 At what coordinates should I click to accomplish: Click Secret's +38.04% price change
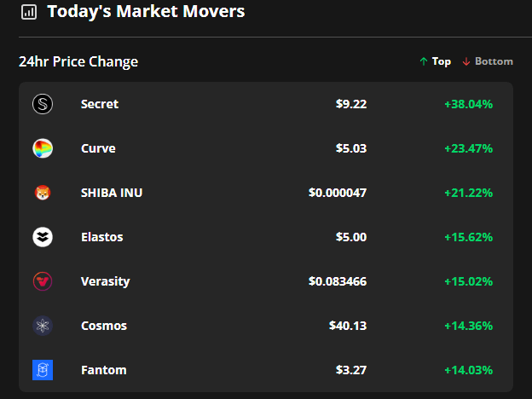(468, 104)
